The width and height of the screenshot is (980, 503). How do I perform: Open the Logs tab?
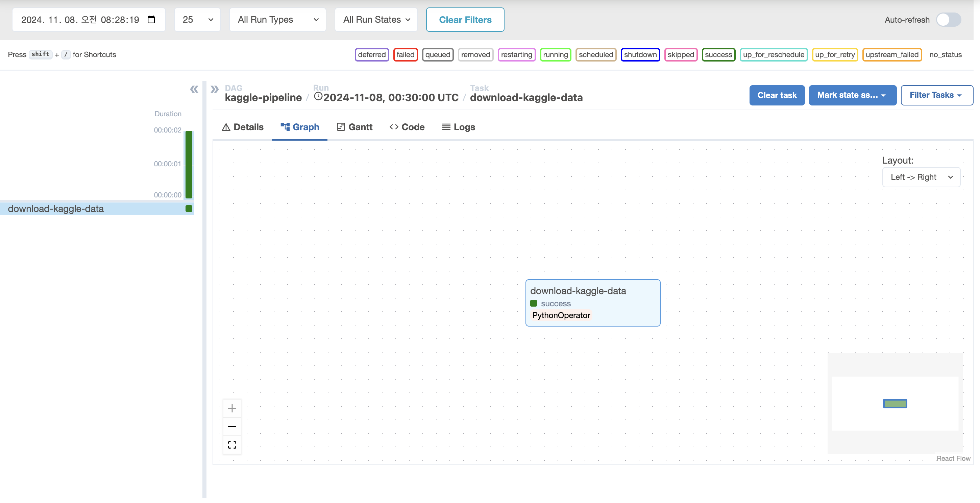pos(459,127)
